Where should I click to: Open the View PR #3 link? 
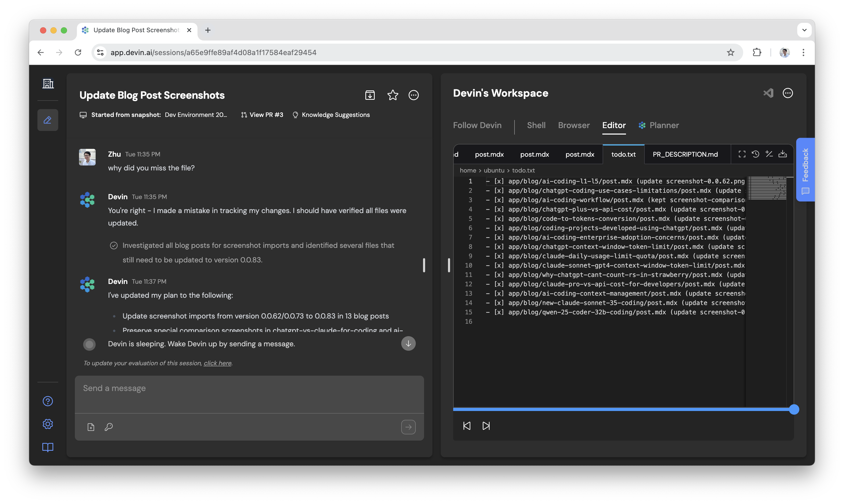pos(262,115)
